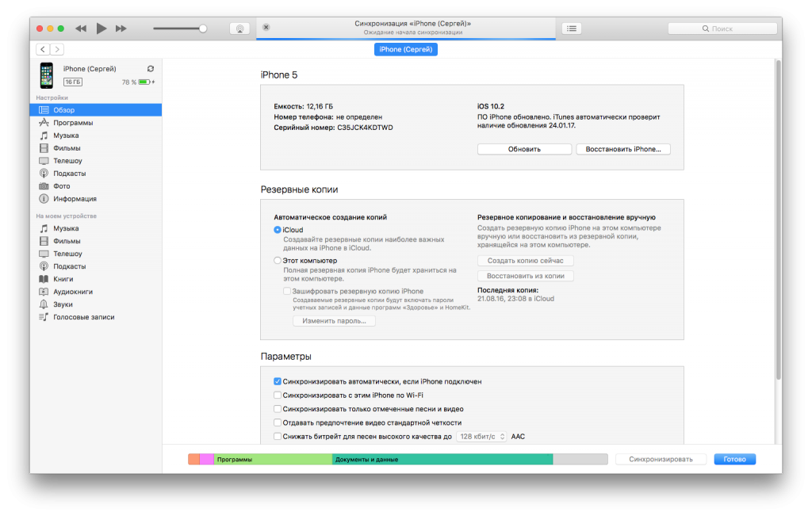Click Создать копию сейчас button

(x=525, y=261)
